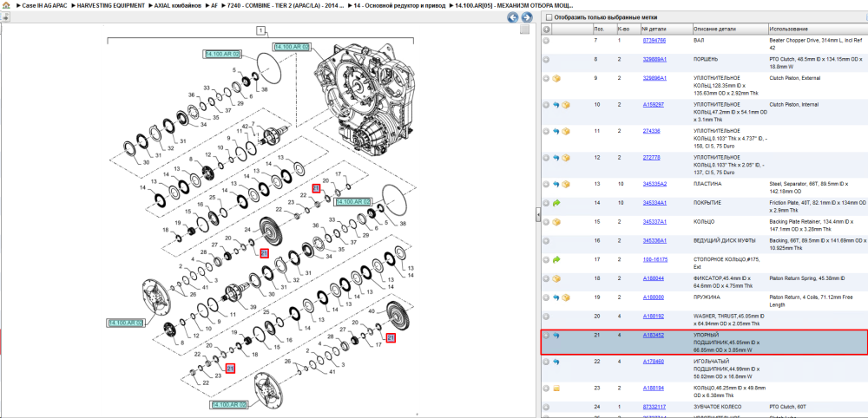Click callout 30 on the upper-left ring

click(146, 162)
